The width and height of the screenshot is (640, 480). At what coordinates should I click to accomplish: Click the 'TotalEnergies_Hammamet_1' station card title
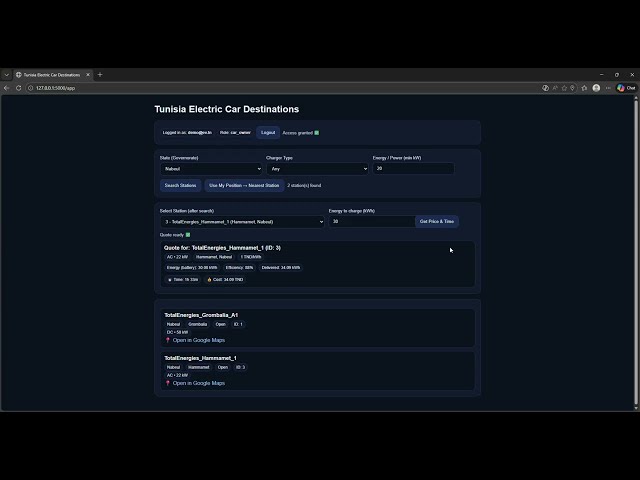tap(200, 358)
